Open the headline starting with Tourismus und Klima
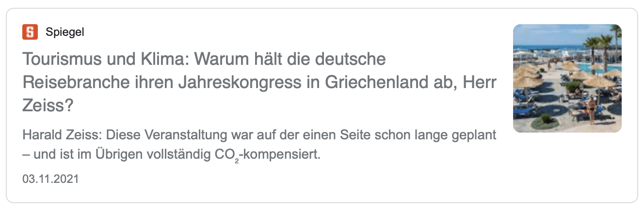 pos(259,82)
